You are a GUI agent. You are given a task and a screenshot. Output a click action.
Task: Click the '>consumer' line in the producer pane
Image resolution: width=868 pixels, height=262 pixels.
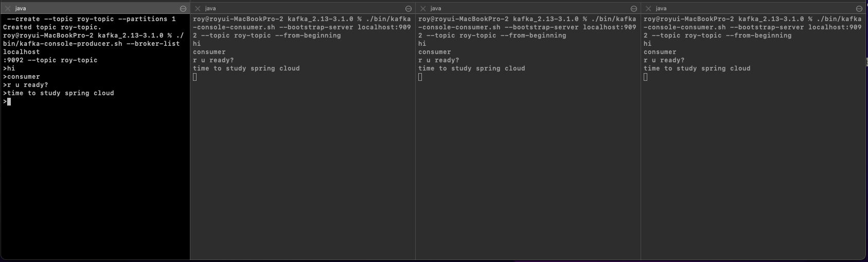point(22,77)
